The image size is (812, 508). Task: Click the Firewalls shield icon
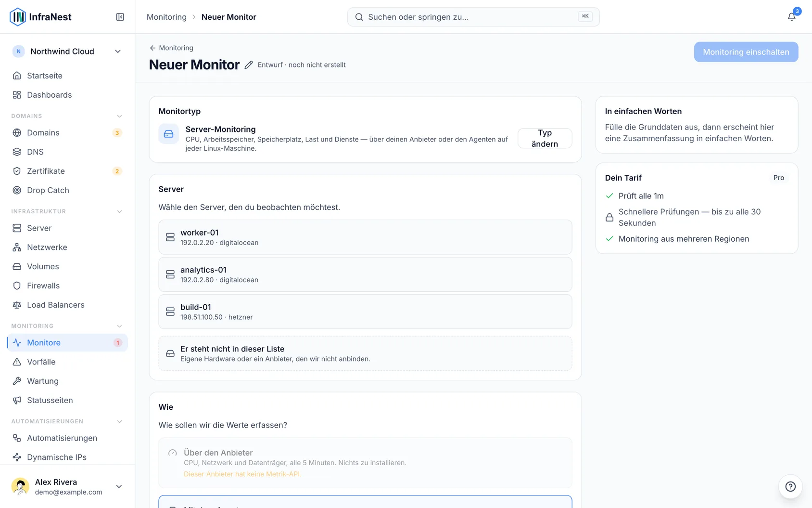pos(17,286)
